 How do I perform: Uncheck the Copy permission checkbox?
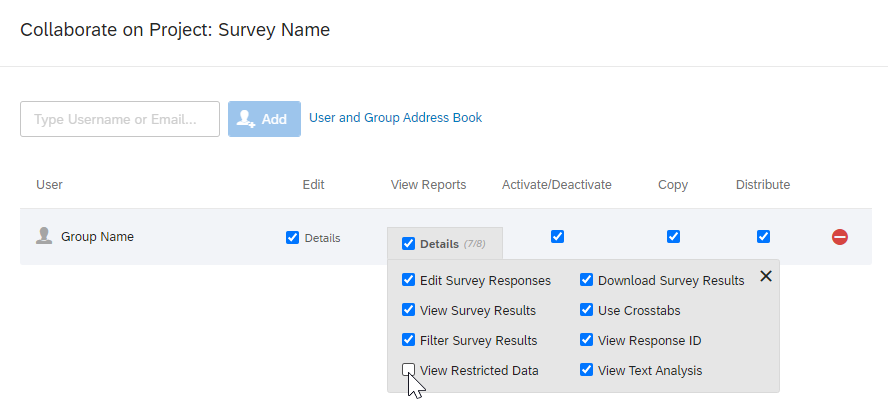pyautogui.click(x=673, y=236)
